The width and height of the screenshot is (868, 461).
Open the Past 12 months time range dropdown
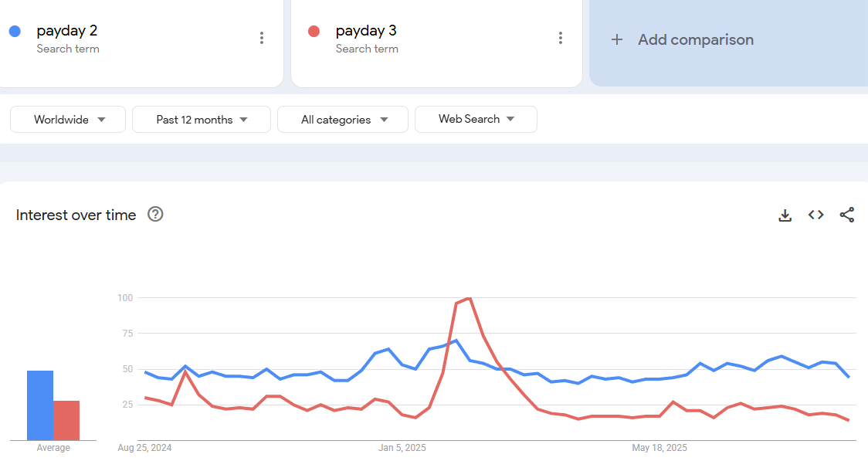202,120
